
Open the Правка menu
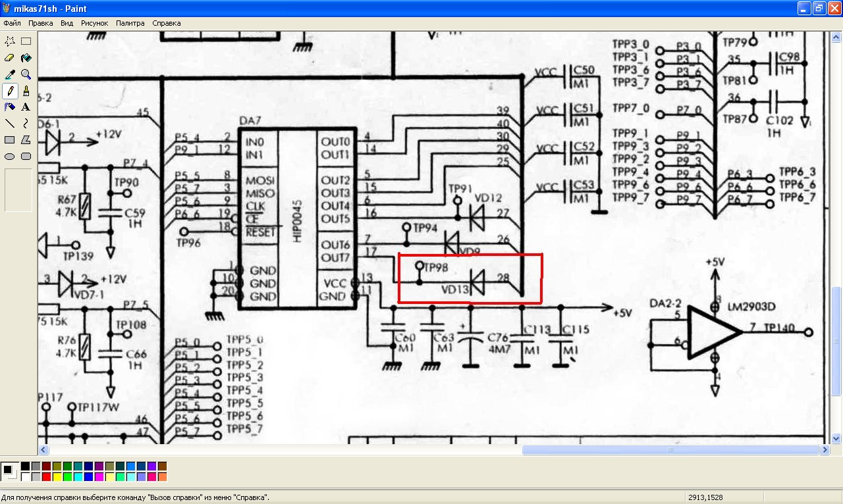pos(41,23)
